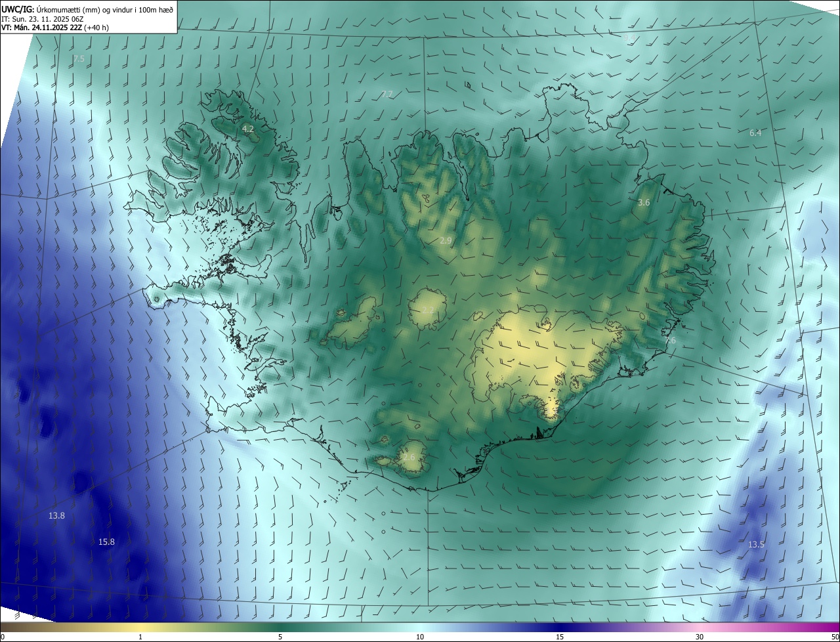Viewport: 840px width, 642px height.
Task: Click the 'VT: Mán. 24.11.2025 22Z (+40 h)' line
Action: (55, 28)
